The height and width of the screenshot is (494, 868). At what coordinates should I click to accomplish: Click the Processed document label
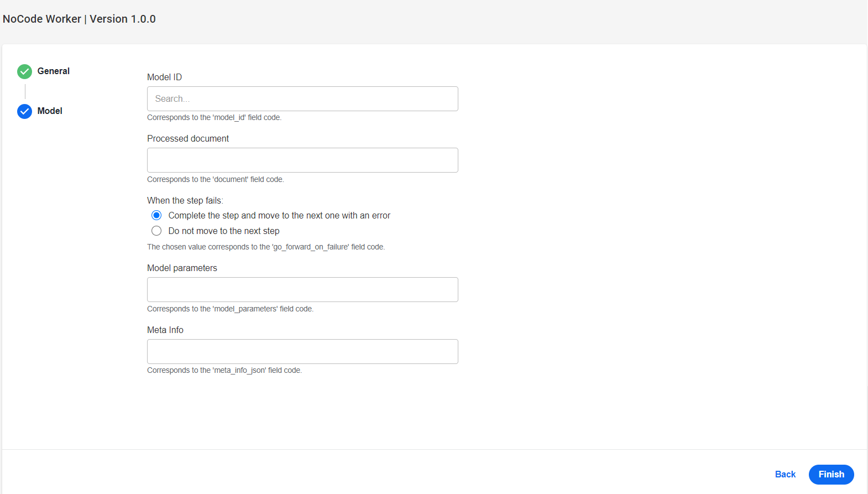coord(188,138)
